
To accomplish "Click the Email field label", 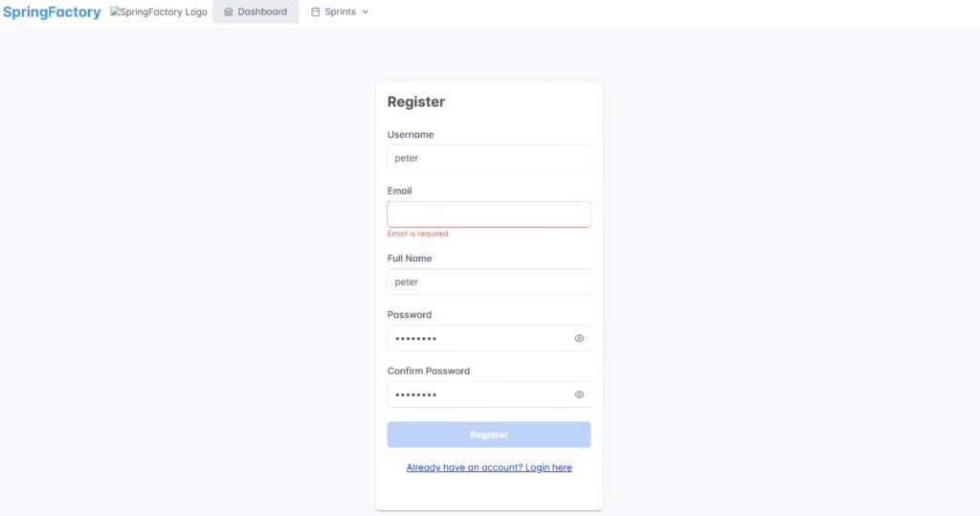I will (399, 191).
